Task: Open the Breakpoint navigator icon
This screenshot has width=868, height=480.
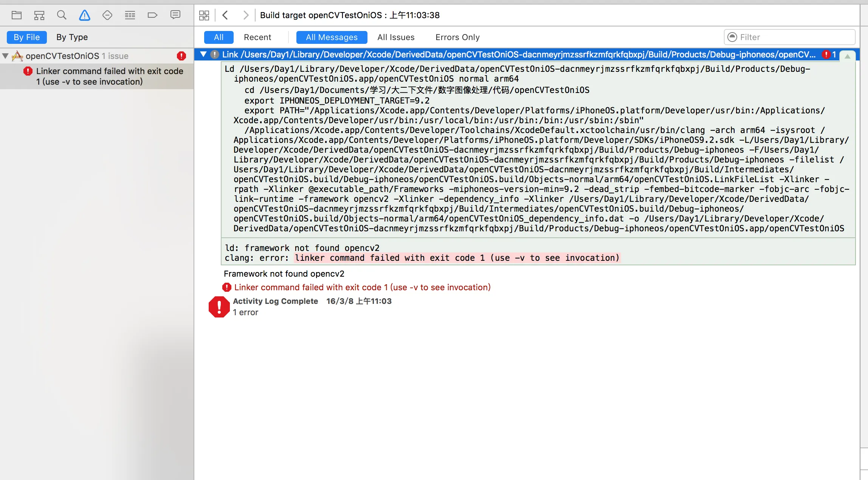Action: click(152, 15)
